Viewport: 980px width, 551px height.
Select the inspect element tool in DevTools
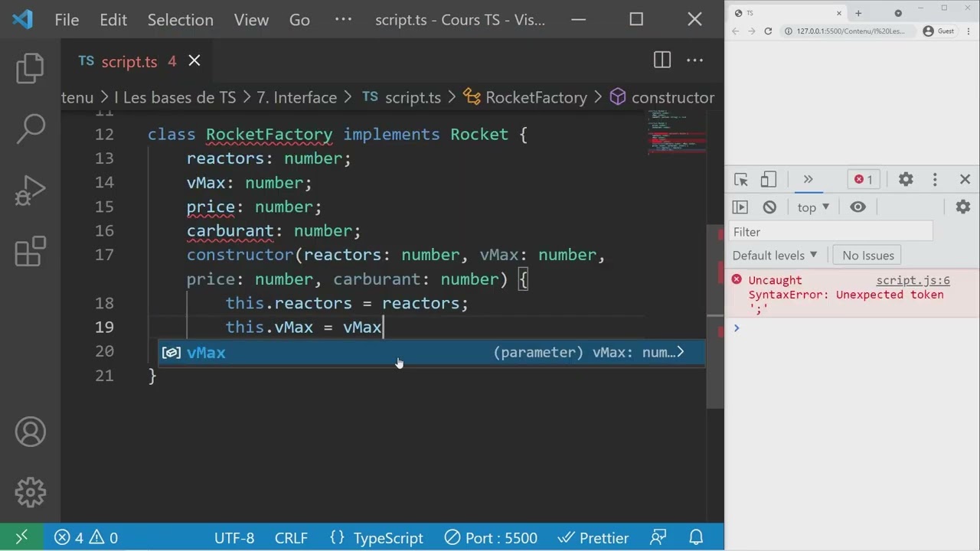click(740, 179)
